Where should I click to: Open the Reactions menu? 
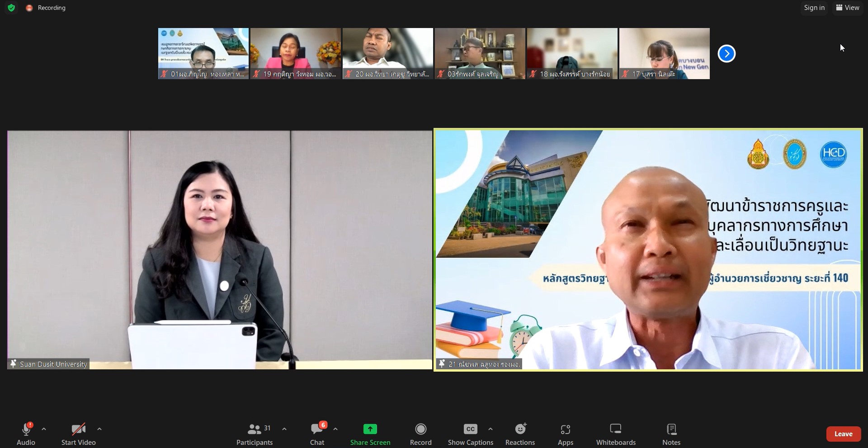coord(520,434)
